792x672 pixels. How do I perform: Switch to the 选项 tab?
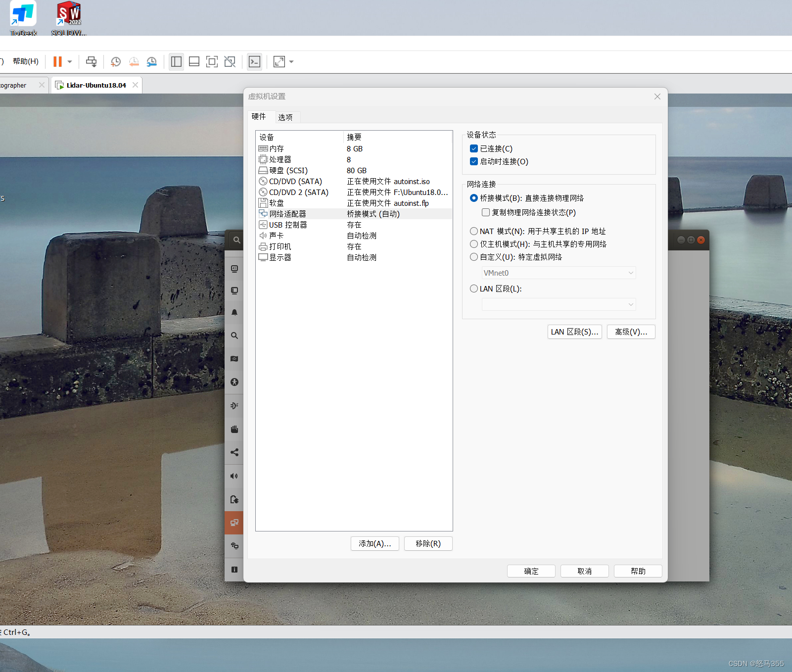click(x=286, y=117)
